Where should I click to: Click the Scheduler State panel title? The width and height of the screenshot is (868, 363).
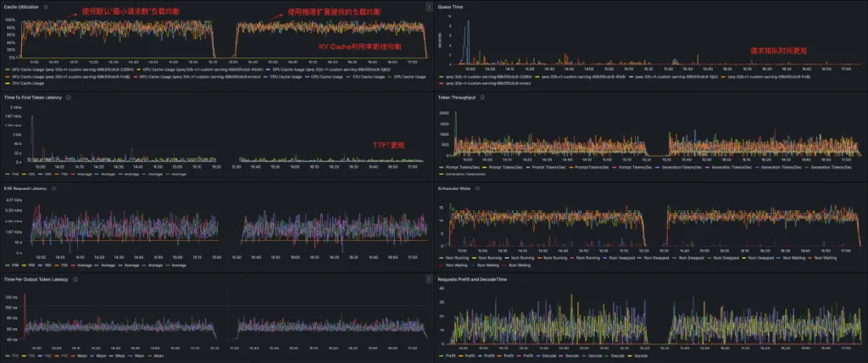coord(455,188)
